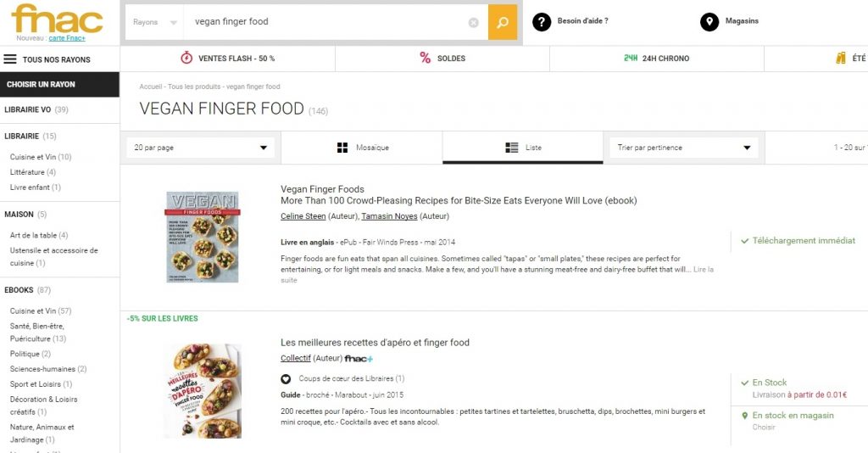Open the Vegan Finger Foods book cover
The image size is (868, 453).
[x=203, y=237]
